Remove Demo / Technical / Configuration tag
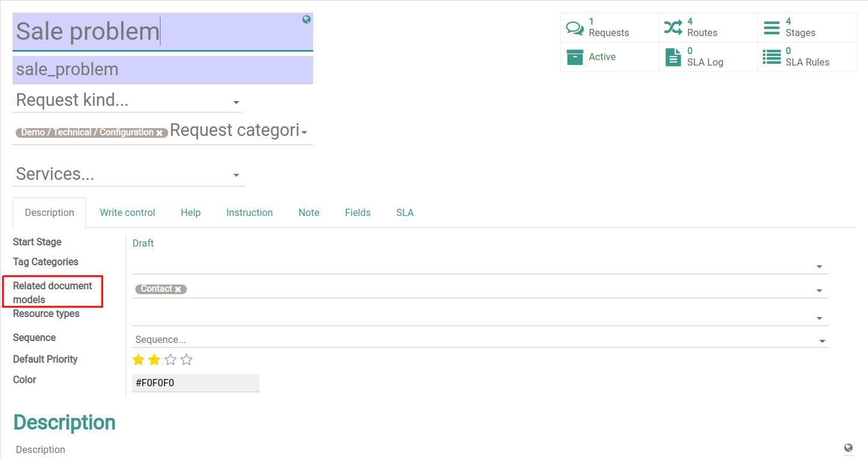The image size is (868, 459). point(159,133)
